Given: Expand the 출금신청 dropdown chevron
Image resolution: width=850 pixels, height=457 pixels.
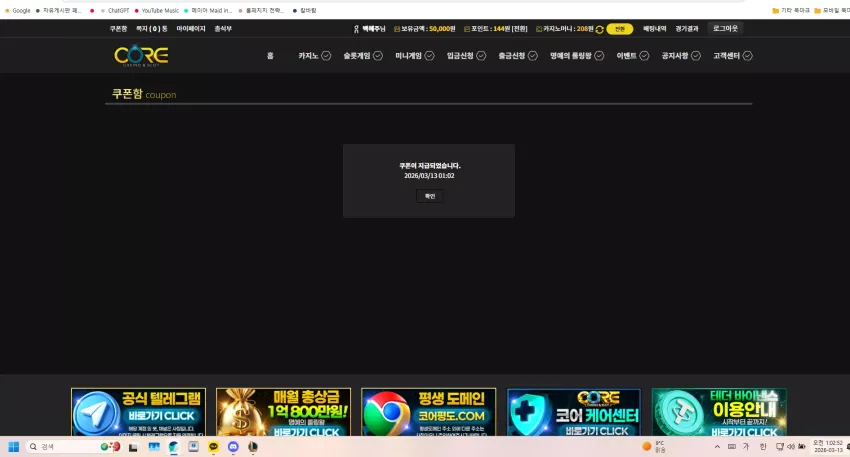Looking at the screenshot, I should 533,56.
